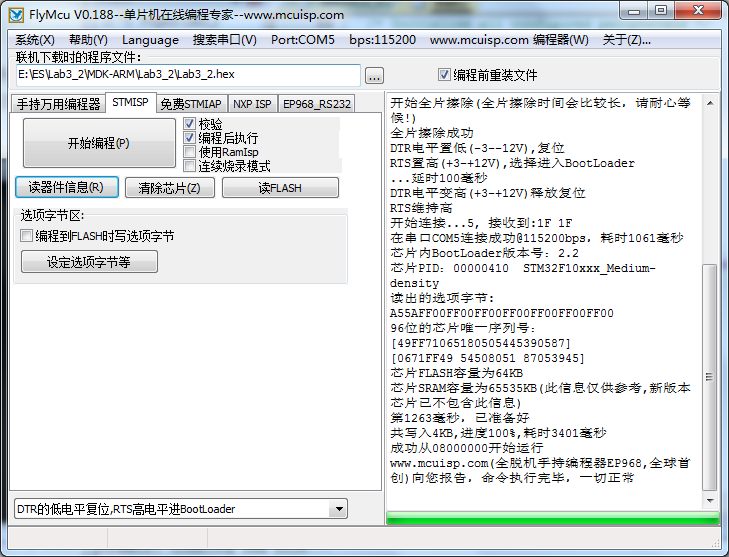Image resolution: width=729 pixels, height=557 pixels.
Task: Open the 搜索串口(V) menu
Action: click(x=225, y=40)
